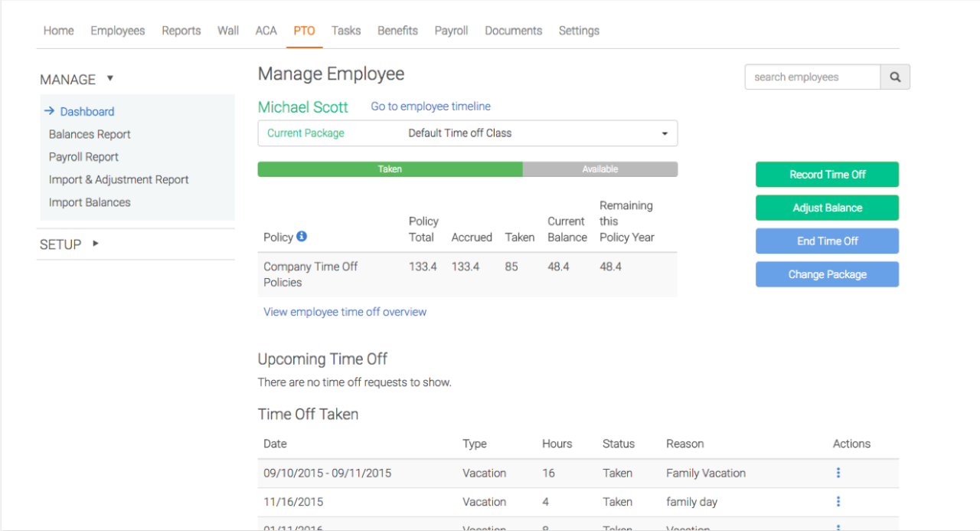The image size is (980, 531).
Task: Go to the Benefits tab
Action: coord(397,31)
